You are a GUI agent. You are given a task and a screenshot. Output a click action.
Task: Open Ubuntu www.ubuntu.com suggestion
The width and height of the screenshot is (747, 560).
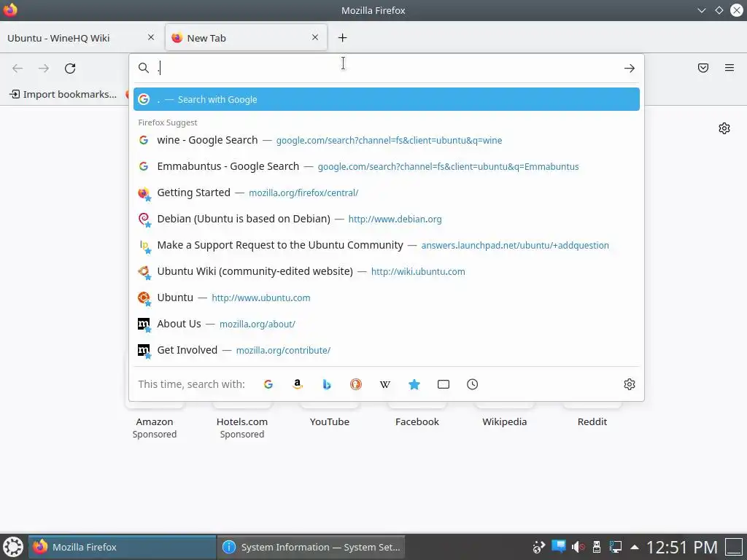click(387, 297)
